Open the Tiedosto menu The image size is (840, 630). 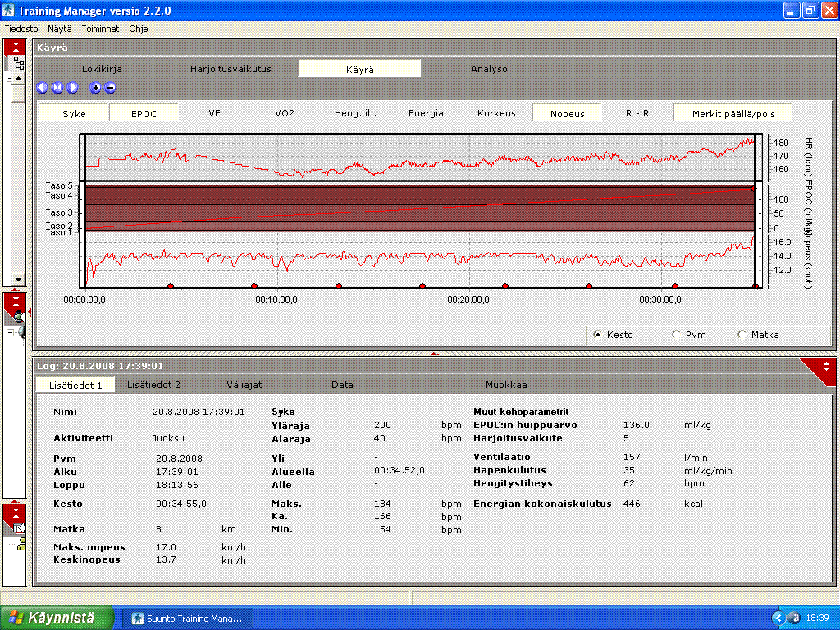pyautogui.click(x=21, y=28)
